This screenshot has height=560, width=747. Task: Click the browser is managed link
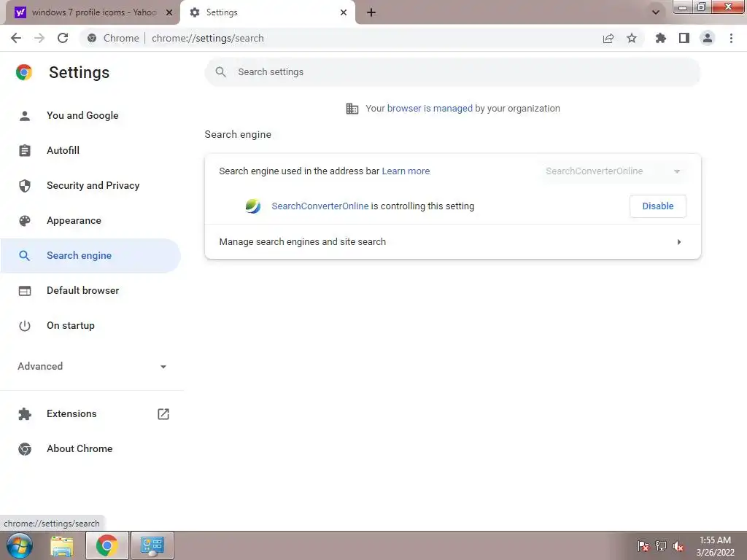pyautogui.click(x=430, y=109)
